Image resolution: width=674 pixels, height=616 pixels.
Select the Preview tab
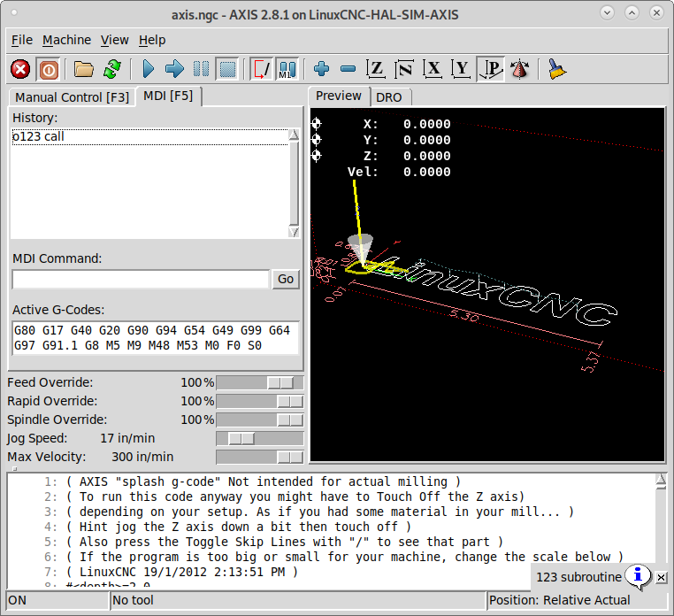[338, 96]
